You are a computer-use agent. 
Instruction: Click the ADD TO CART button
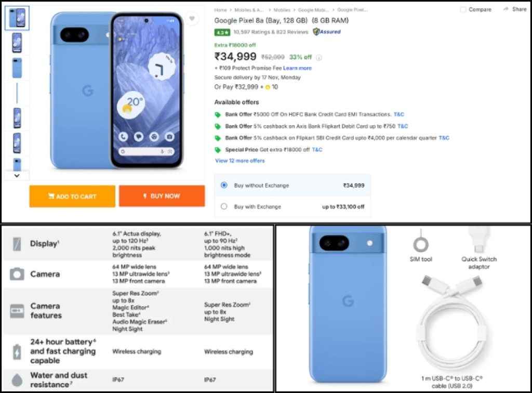[x=72, y=196]
